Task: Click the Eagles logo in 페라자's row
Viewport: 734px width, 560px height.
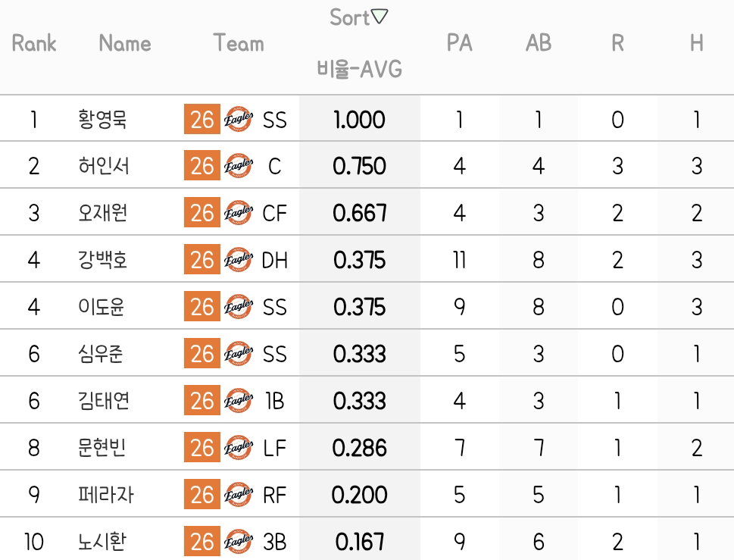Action: point(239,494)
